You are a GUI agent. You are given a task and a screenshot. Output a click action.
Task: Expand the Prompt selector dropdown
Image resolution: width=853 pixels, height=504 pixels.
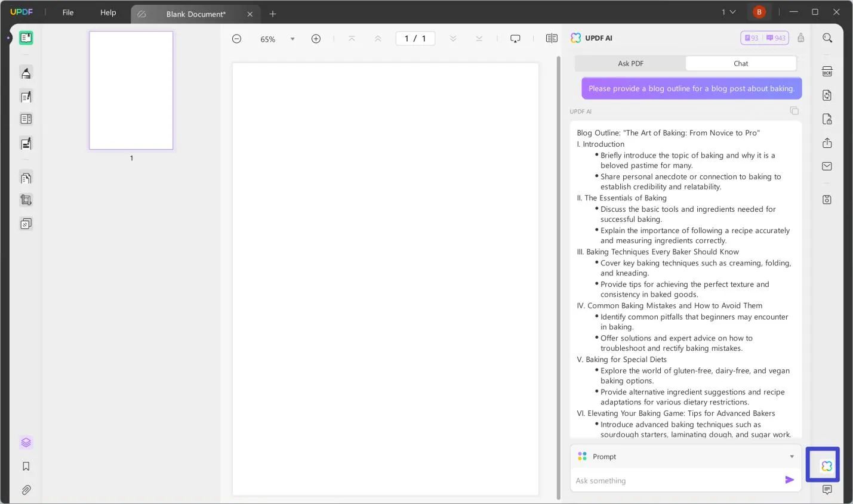click(792, 457)
